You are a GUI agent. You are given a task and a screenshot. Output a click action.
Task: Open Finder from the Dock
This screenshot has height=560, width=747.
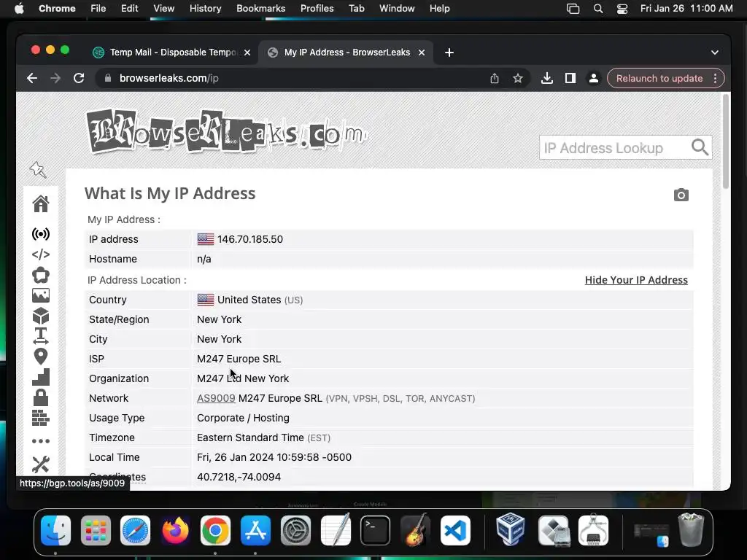[x=55, y=530]
